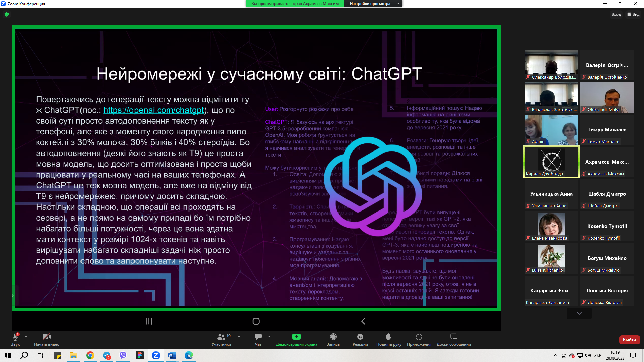Open the Вид view menu
This screenshot has height=362, width=644.
[633, 14]
